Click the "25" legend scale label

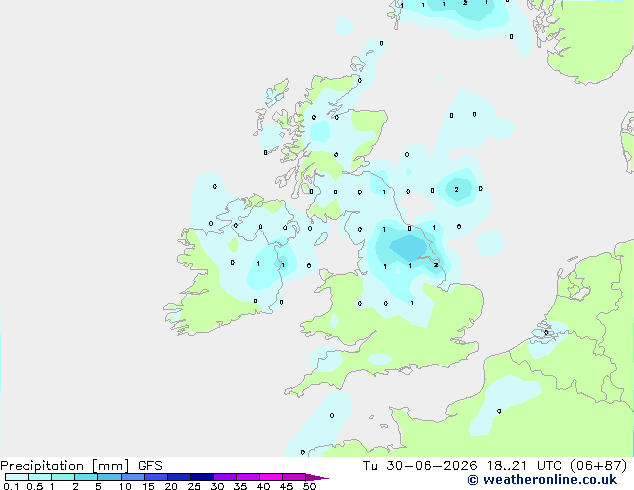[x=194, y=486]
